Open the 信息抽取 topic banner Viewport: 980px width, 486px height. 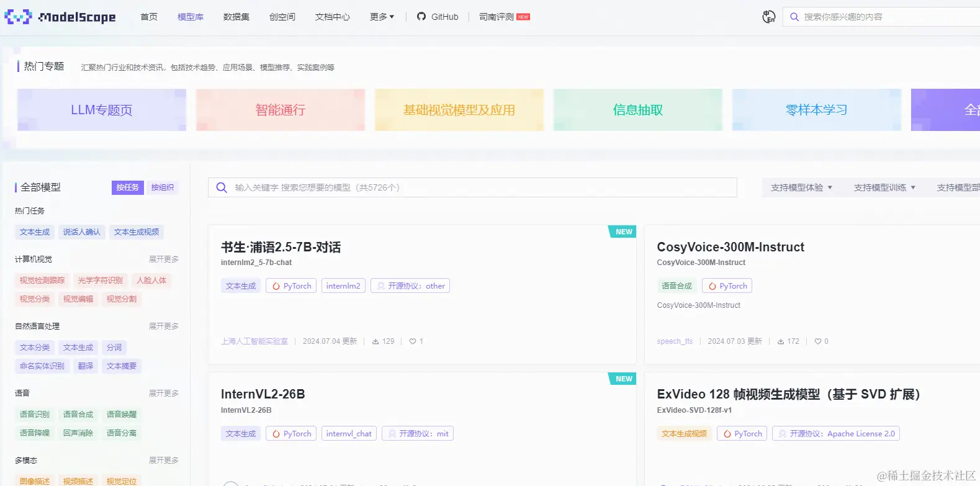click(638, 110)
